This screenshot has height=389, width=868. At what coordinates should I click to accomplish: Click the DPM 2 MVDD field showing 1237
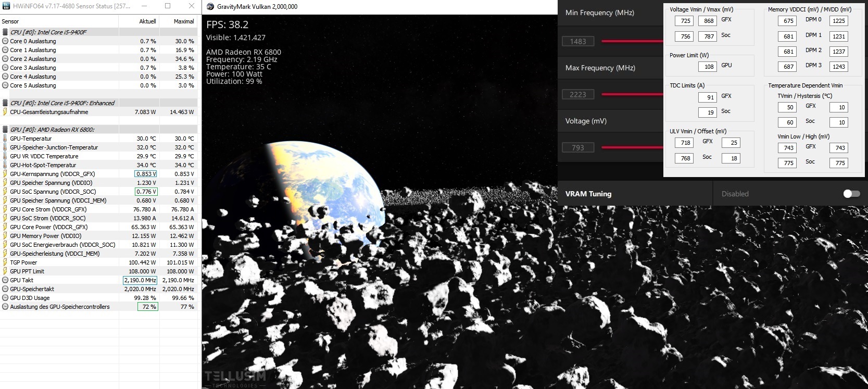838,52
